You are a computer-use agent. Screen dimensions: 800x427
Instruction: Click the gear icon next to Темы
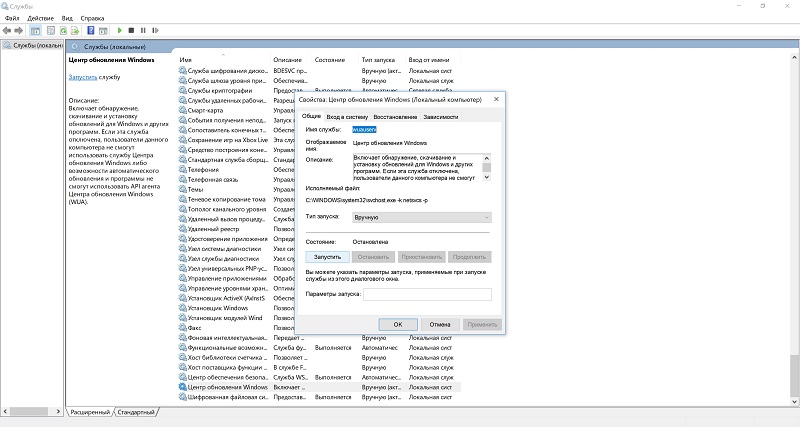tap(183, 189)
